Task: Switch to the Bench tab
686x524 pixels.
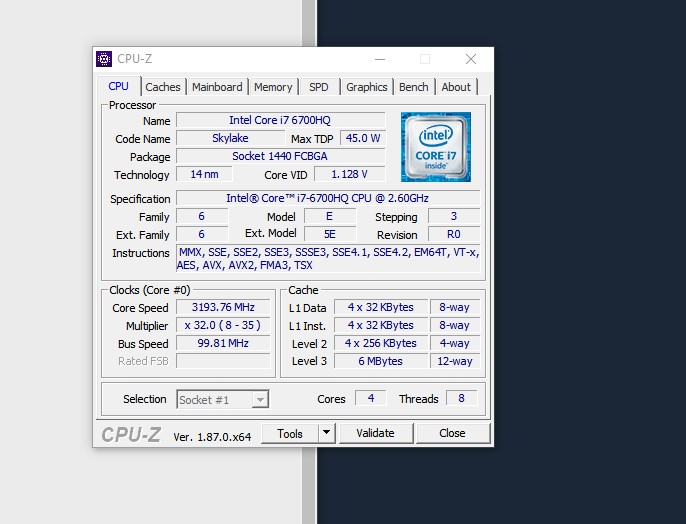Action: coord(413,87)
